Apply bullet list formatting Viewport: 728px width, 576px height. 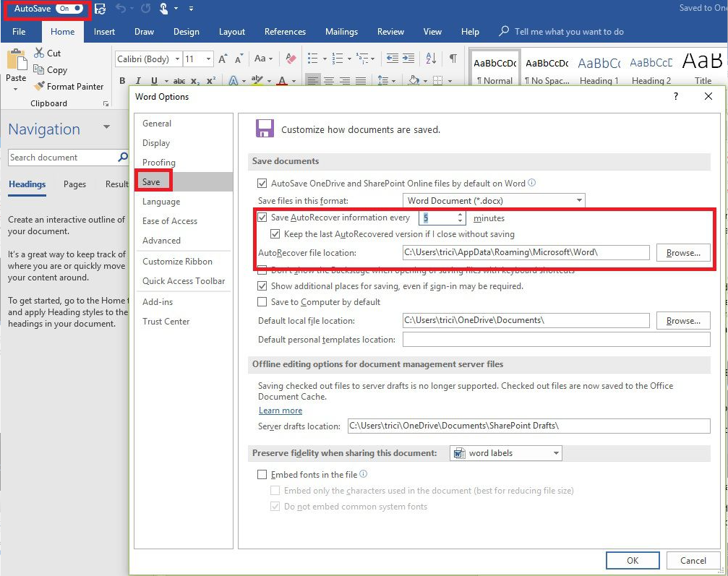(x=312, y=56)
